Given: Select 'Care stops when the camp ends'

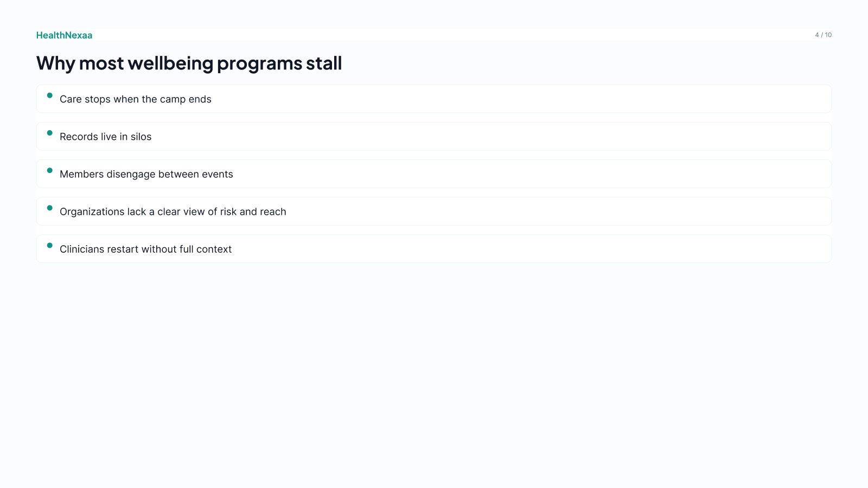Looking at the screenshot, I should click(434, 99).
